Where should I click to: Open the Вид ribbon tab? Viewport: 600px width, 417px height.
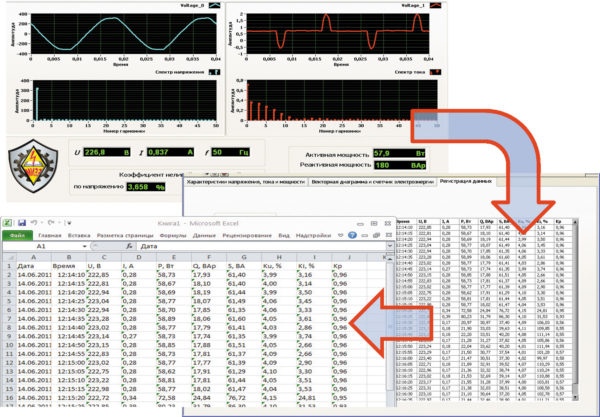click(284, 235)
